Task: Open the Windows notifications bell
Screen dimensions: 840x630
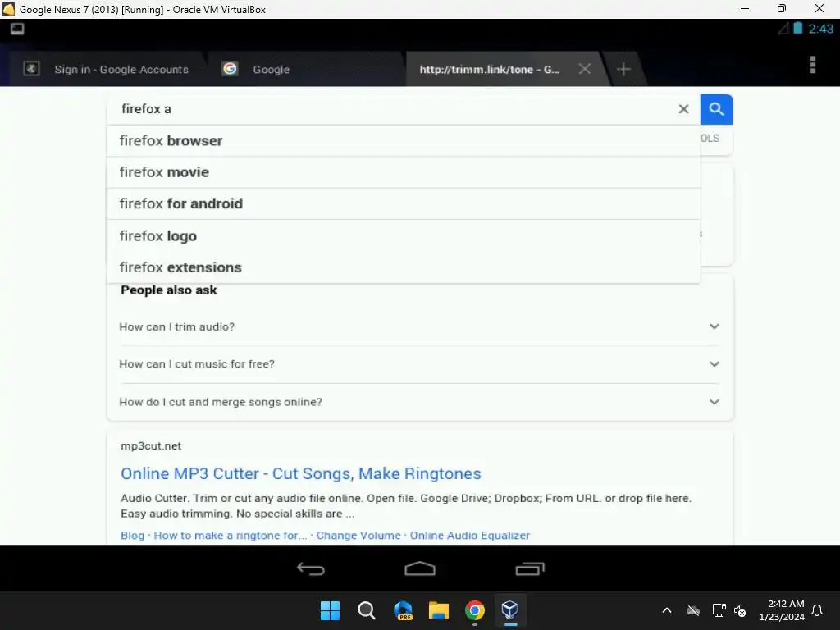Action: 818,610
